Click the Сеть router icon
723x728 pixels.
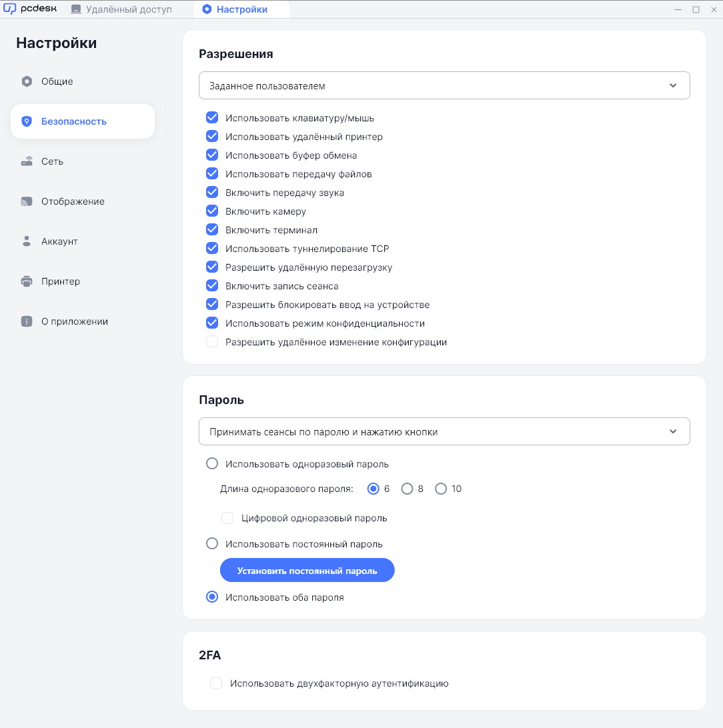click(x=27, y=161)
